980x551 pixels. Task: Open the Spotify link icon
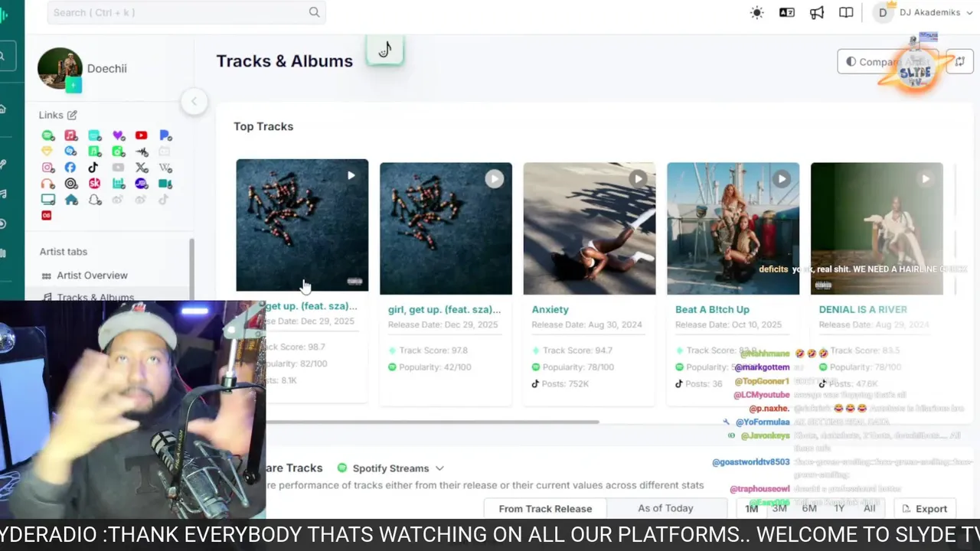(47, 135)
